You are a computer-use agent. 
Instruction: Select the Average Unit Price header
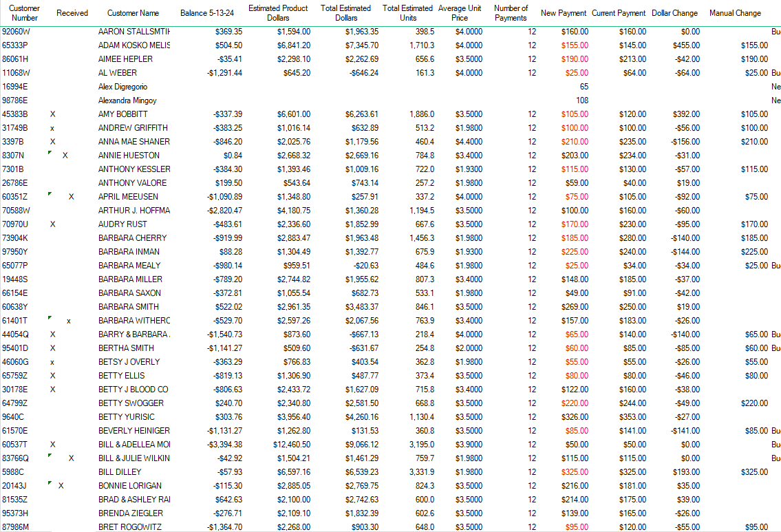pos(460,13)
